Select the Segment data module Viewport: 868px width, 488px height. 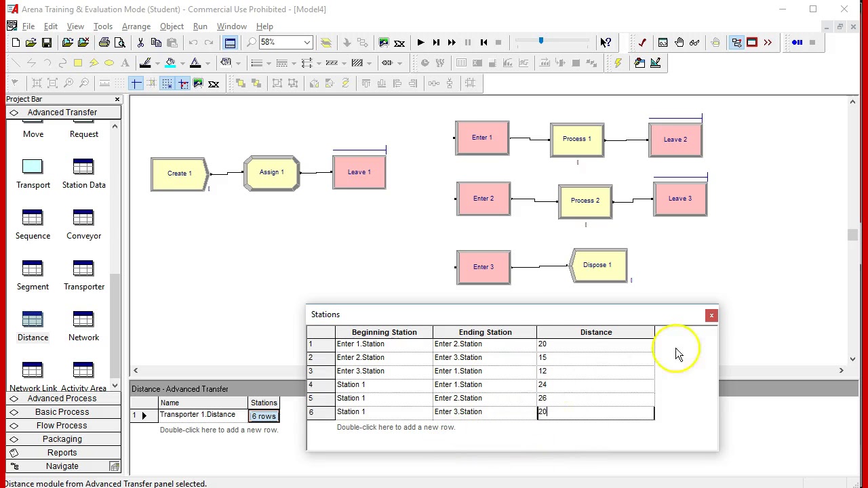(33, 274)
